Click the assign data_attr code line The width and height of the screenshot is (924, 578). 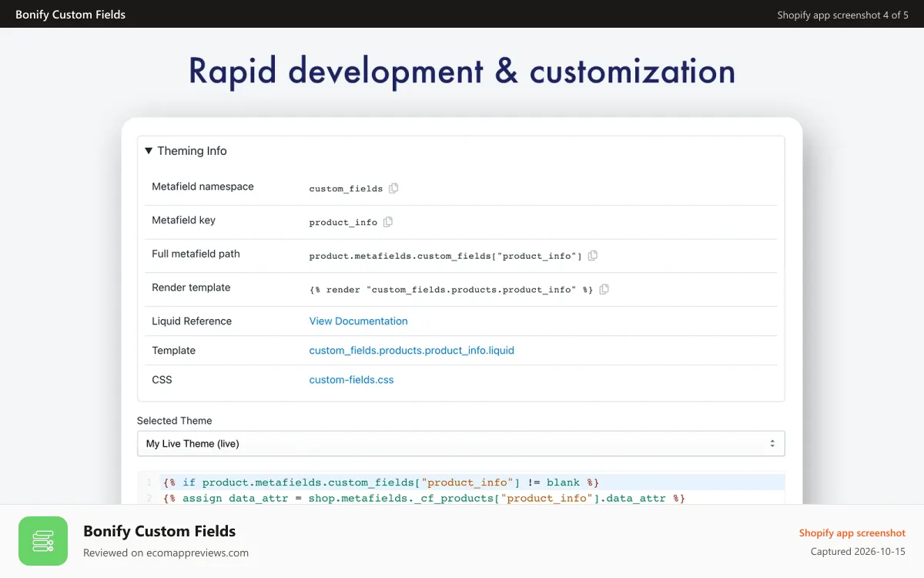[423, 498]
